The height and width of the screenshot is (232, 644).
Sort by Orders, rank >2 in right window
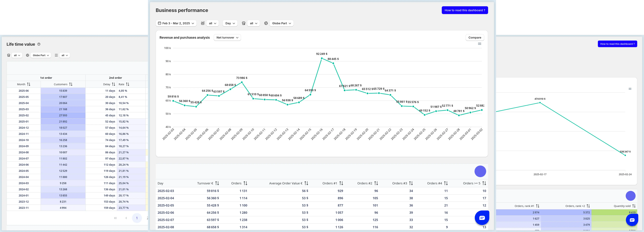click(588, 206)
